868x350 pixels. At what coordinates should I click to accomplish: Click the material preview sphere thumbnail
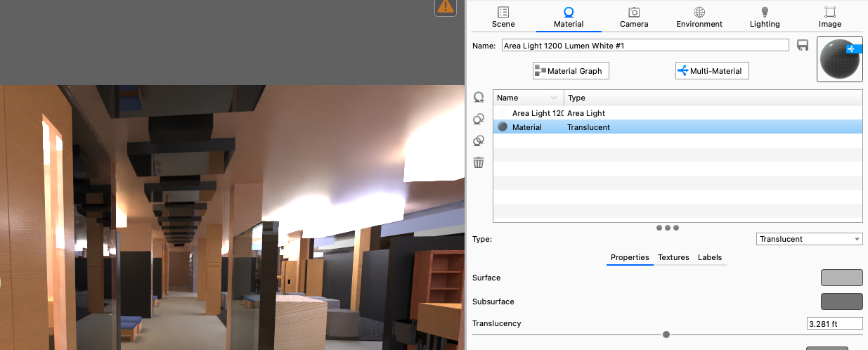click(x=840, y=60)
